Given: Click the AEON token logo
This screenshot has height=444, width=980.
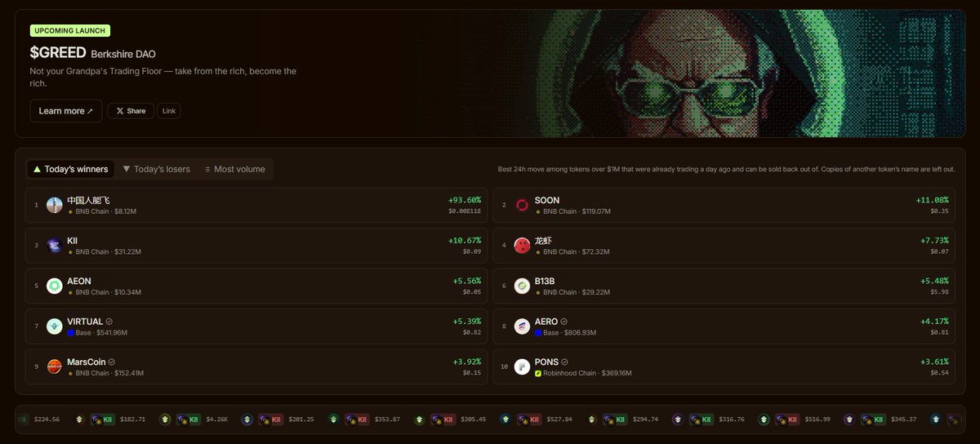Looking at the screenshot, I should tap(55, 286).
